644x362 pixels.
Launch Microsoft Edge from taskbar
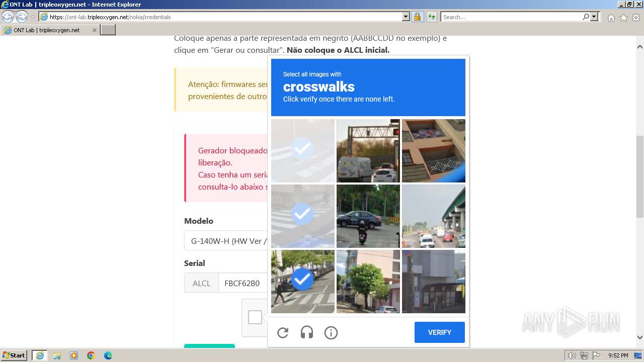[x=108, y=355]
